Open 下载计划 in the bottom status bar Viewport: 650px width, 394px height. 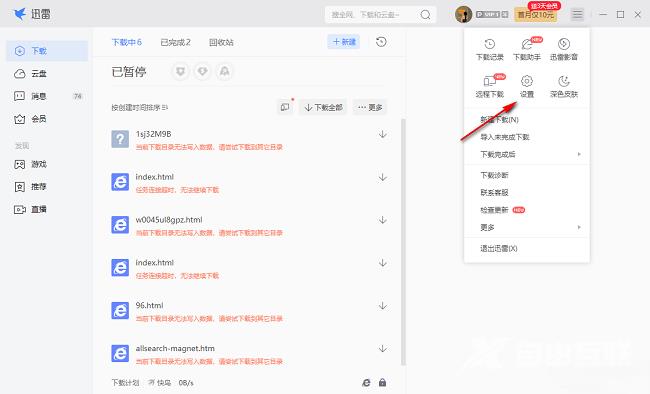click(x=125, y=382)
